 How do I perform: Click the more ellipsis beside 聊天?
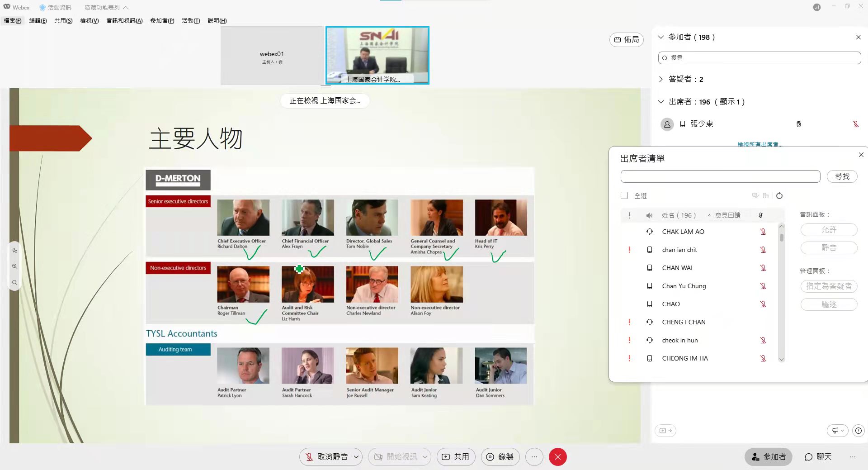(x=853, y=457)
